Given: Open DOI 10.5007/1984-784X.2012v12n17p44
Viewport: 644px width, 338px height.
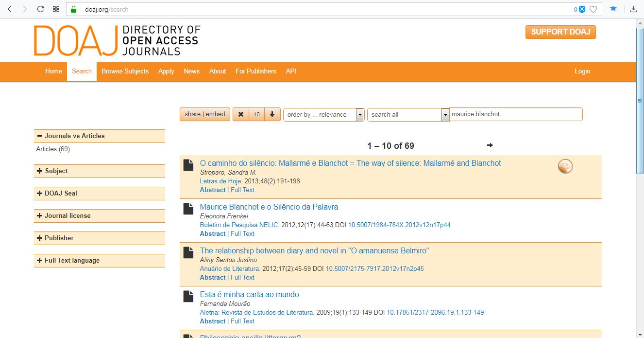Looking at the screenshot, I should click(x=399, y=225).
